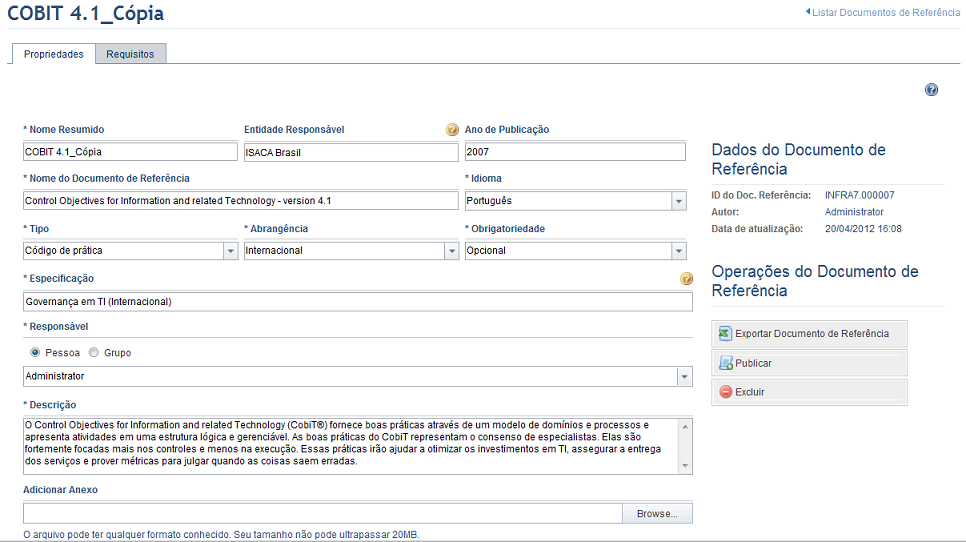Open the Abrangência dropdown
The height and width of the screenshot is (542, 966).
(452, 251)
